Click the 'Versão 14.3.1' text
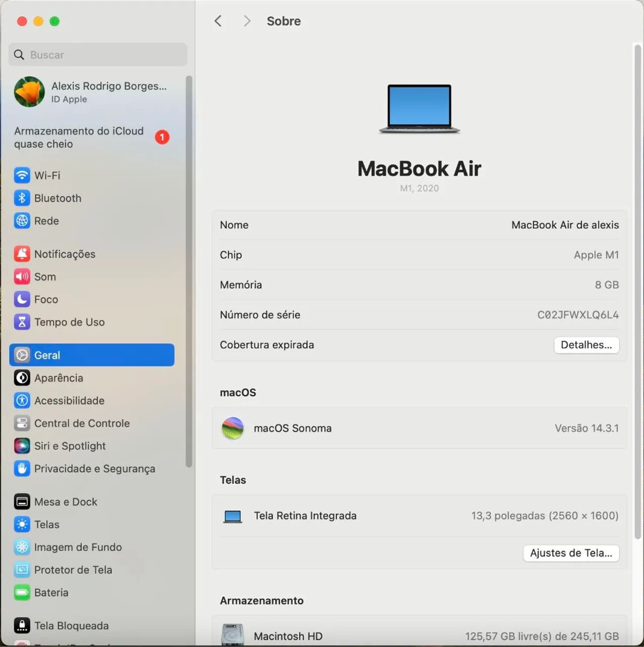 point(587,428)
